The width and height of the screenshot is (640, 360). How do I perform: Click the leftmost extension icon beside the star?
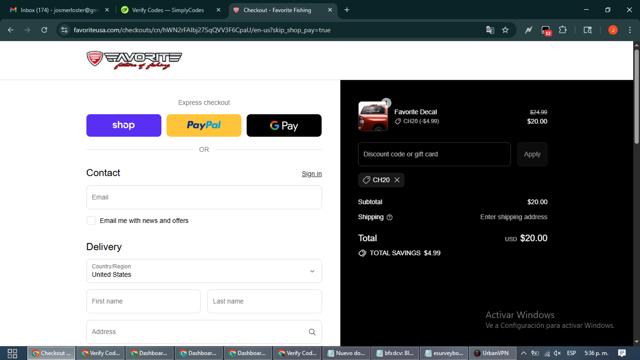pyautogui.click(x=529, y=30)
